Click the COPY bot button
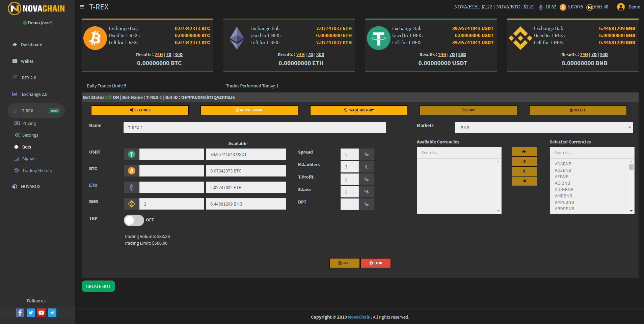 pos(468,110)
